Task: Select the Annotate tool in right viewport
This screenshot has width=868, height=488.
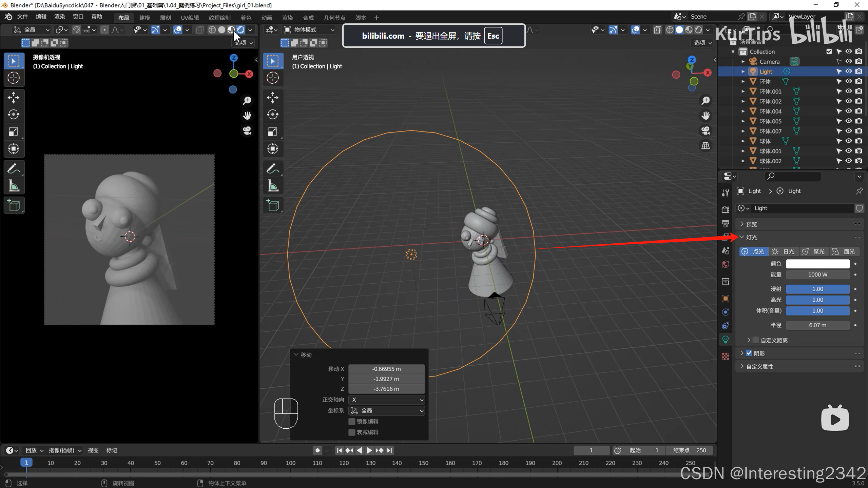Action: 272,168
